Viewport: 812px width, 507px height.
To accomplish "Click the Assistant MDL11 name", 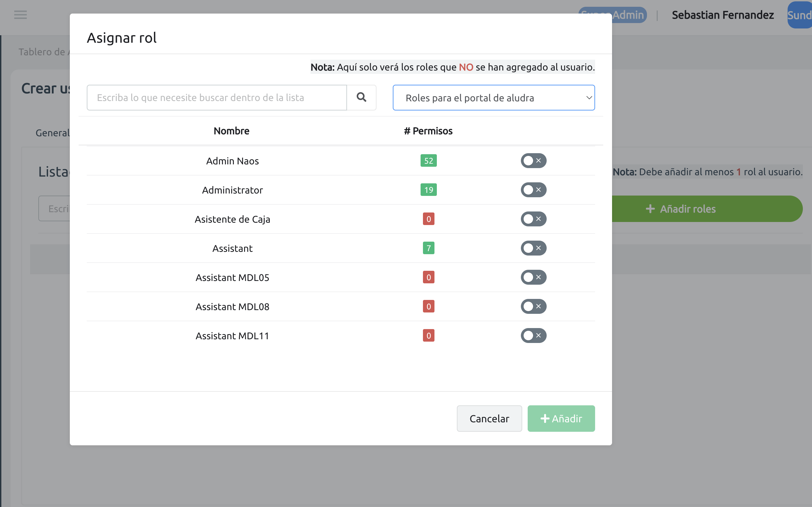I will (232, 336).
